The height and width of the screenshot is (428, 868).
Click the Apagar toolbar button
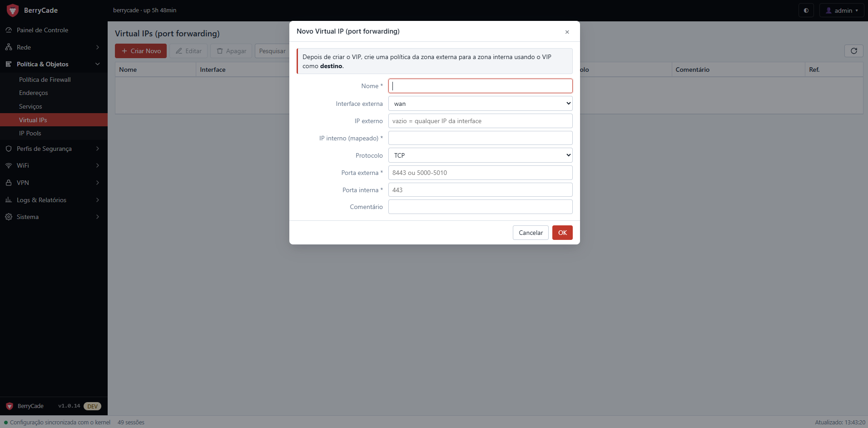click(231, 51)
